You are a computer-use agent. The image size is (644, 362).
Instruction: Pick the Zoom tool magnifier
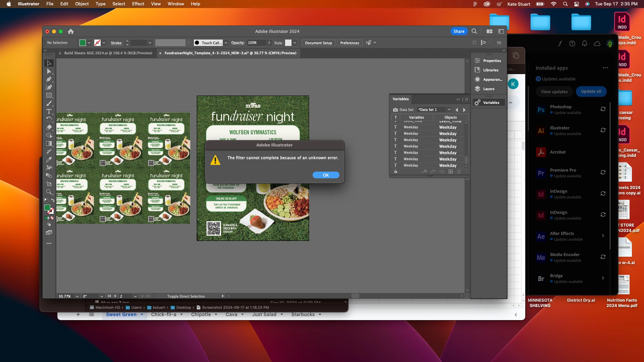click(x=49, y=192)
